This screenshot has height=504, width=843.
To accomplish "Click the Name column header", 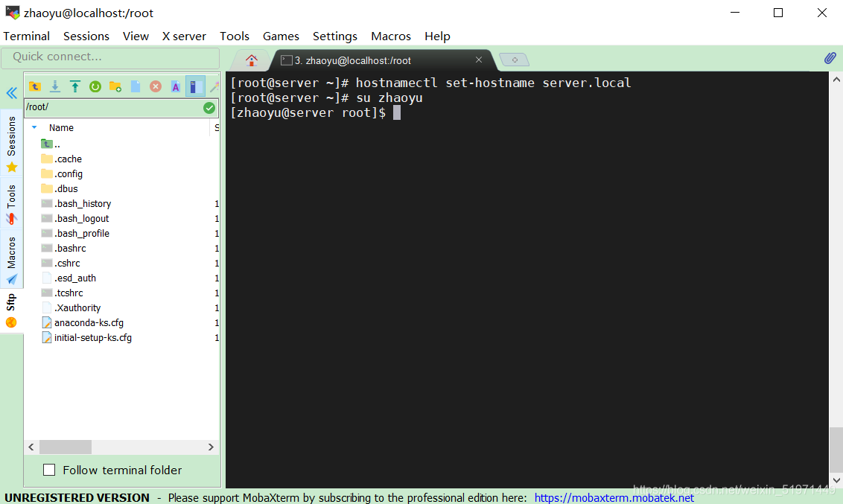I will coord(61,128).
